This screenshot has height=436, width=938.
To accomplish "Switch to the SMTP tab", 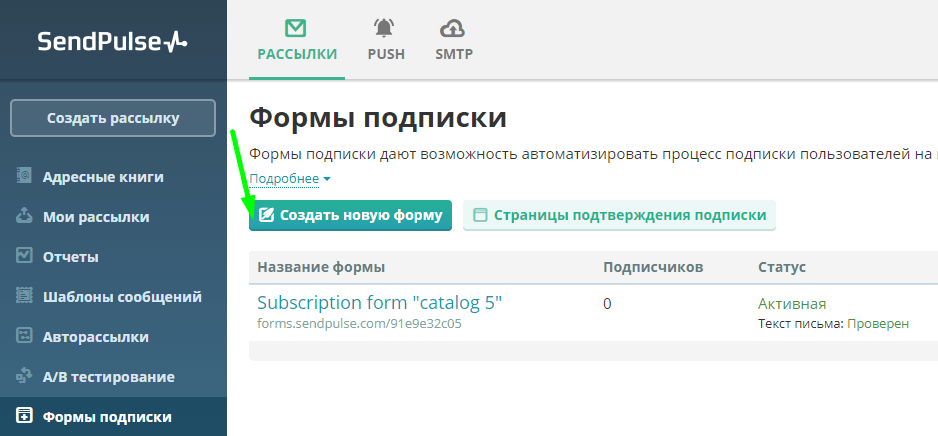I will 454,54.
